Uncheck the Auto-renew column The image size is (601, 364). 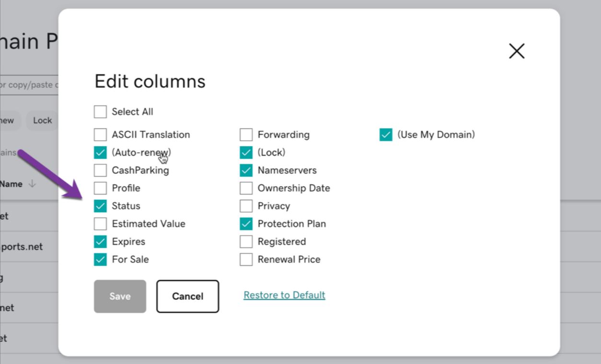coord(100,152)
